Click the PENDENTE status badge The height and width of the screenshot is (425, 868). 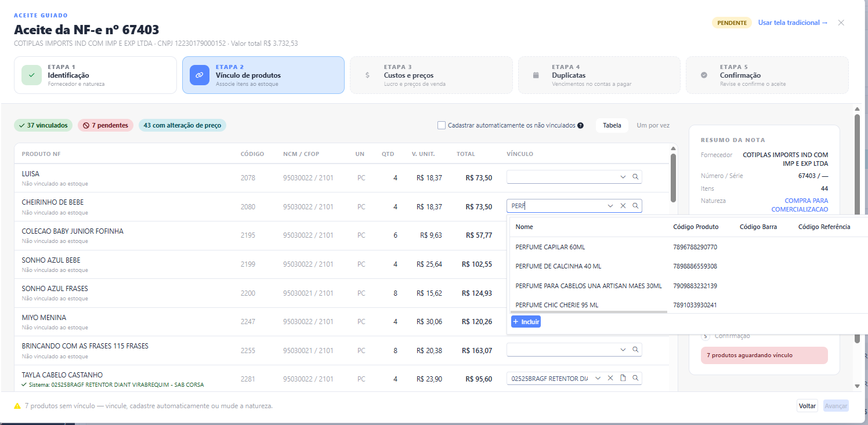point(732,23)
